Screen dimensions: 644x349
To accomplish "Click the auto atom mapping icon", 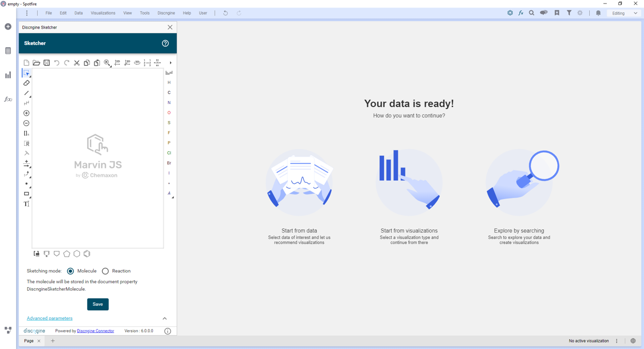I will pos(147,63).
